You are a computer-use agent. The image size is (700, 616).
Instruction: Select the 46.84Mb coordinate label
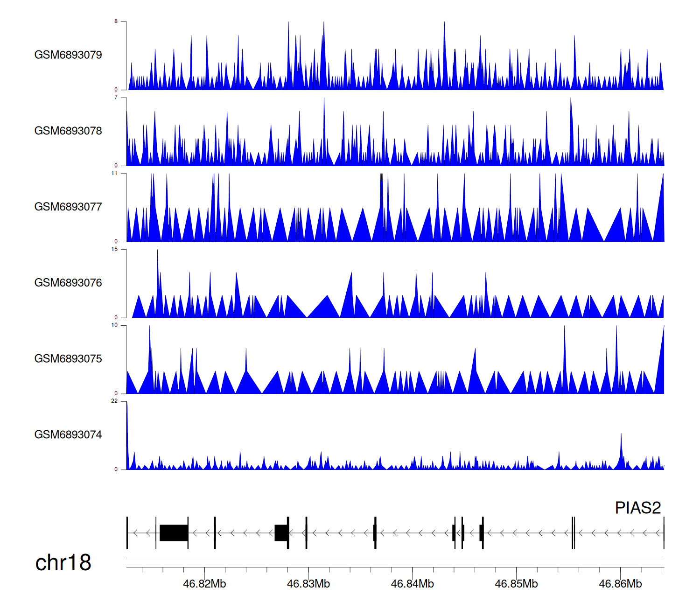point(413,584)
